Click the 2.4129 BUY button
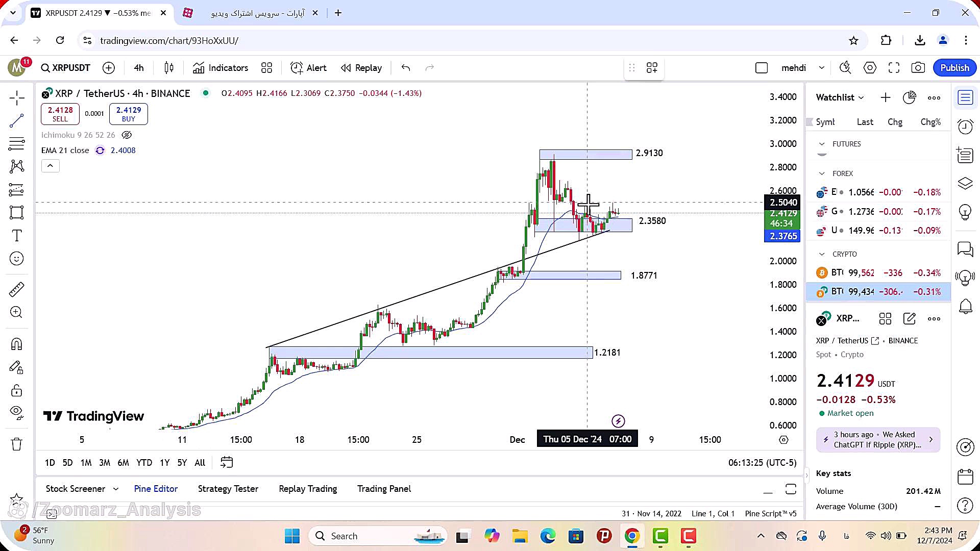980x551 pixels. click(129, 114)
